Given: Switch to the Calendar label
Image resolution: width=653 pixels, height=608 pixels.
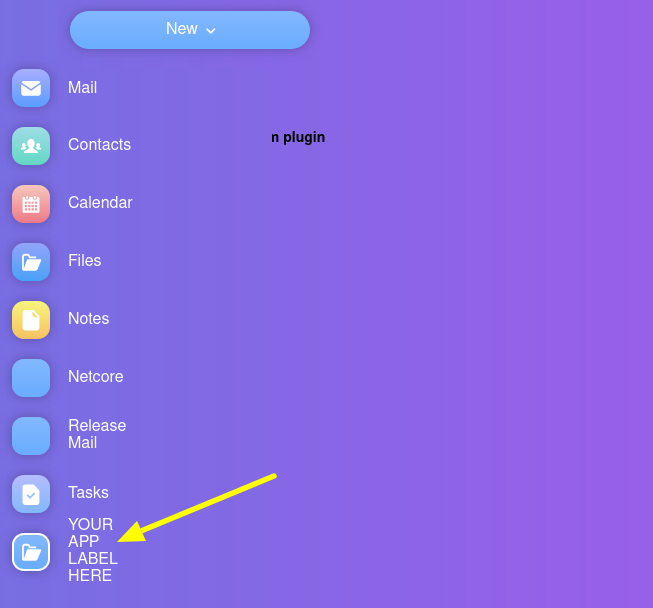Looking at the screenshot, I should 100,202.
